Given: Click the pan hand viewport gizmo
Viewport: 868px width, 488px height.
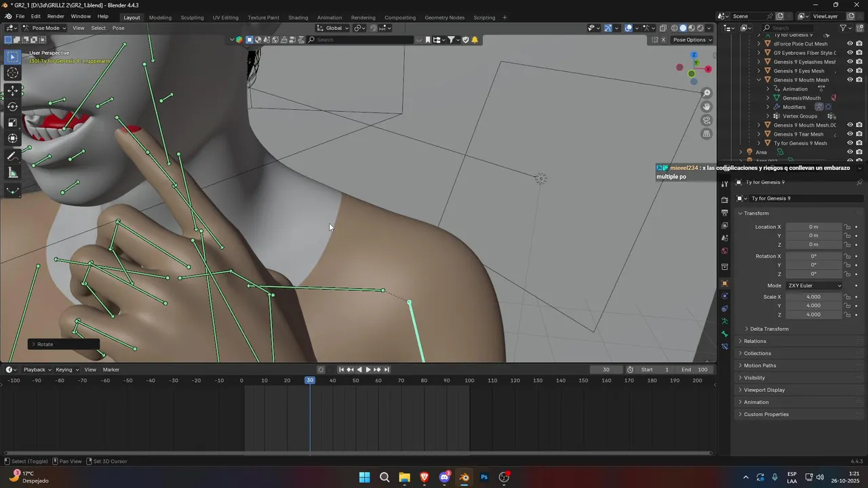Looking at the screenshot, I should tap(707, 107).
